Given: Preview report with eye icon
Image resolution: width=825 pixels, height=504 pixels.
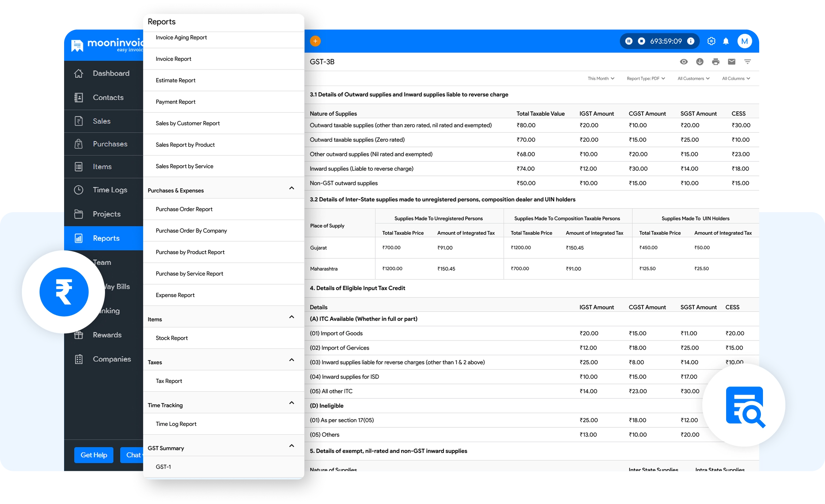Looking at the screenshot, I should coord(684,62).
